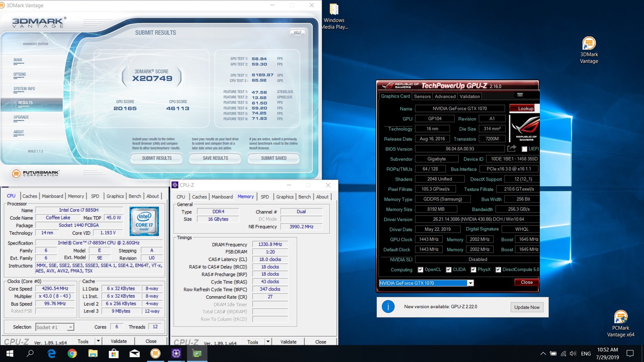This screenshot has width=644, height=362.
Task: Expand Tools dropdown arrow in left CPU-Z
Action: click(98, 341)
